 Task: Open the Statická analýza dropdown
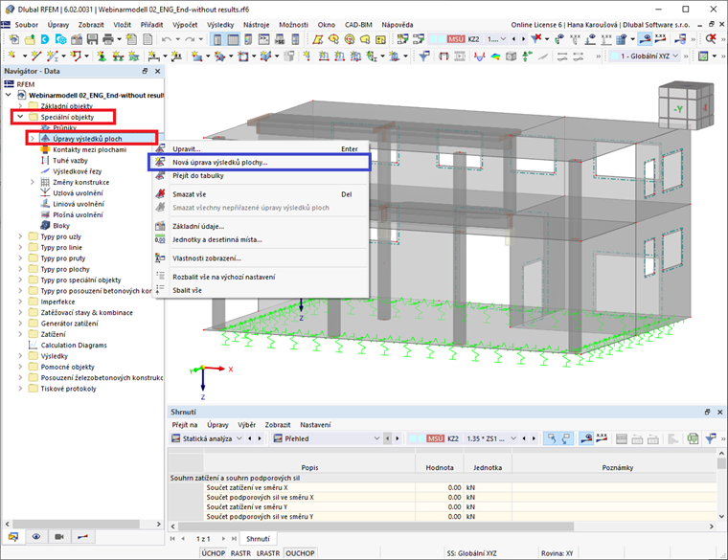[207, 438]
